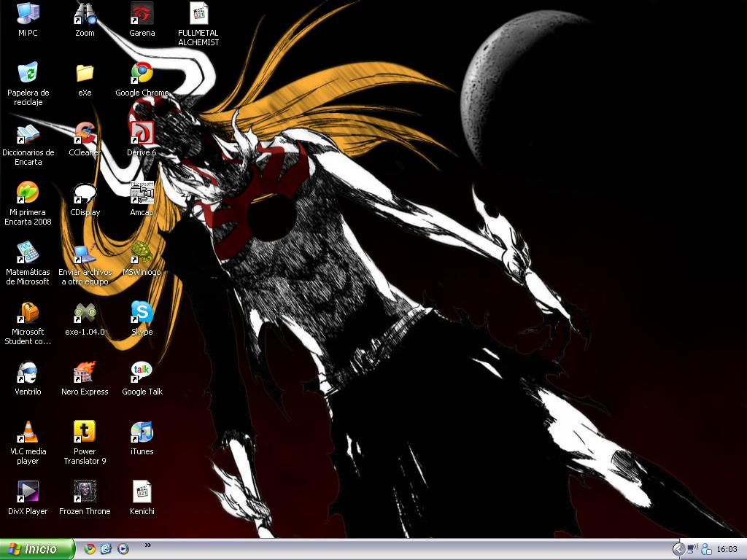Open Mi primera Encarta 2008
747x560 pixels.
pyautogui.click(x=28, y=192)
